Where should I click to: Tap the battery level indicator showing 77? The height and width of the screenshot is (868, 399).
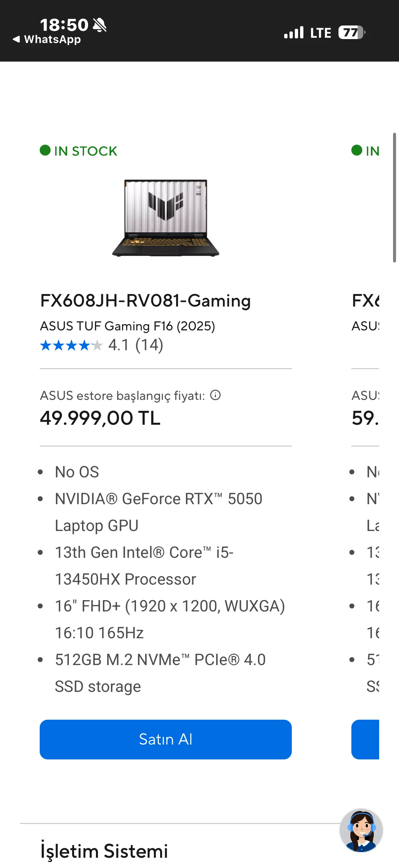click(x=352, y=33)
